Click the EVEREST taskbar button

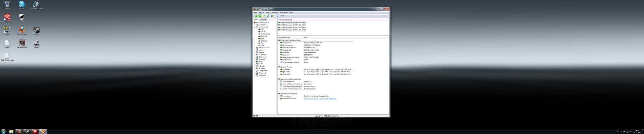(43, 132)
